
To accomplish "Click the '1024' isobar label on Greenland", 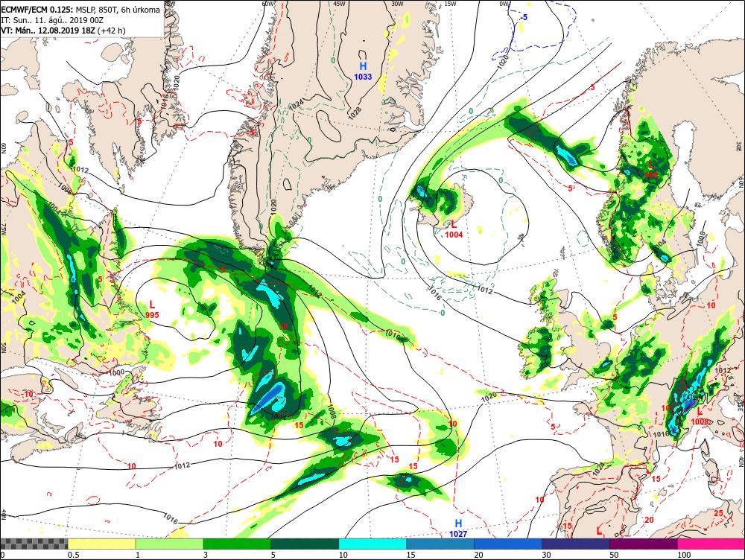I will click(x=296, y=104).
